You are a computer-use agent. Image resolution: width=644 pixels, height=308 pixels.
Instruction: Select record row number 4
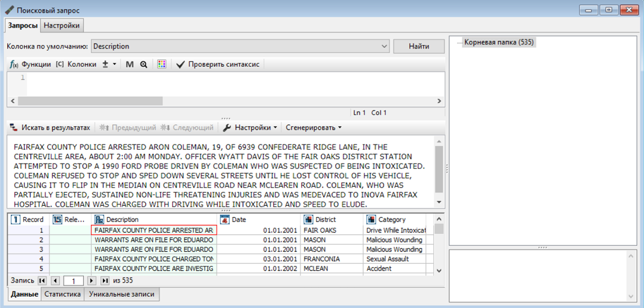click(x=29, y=259)
